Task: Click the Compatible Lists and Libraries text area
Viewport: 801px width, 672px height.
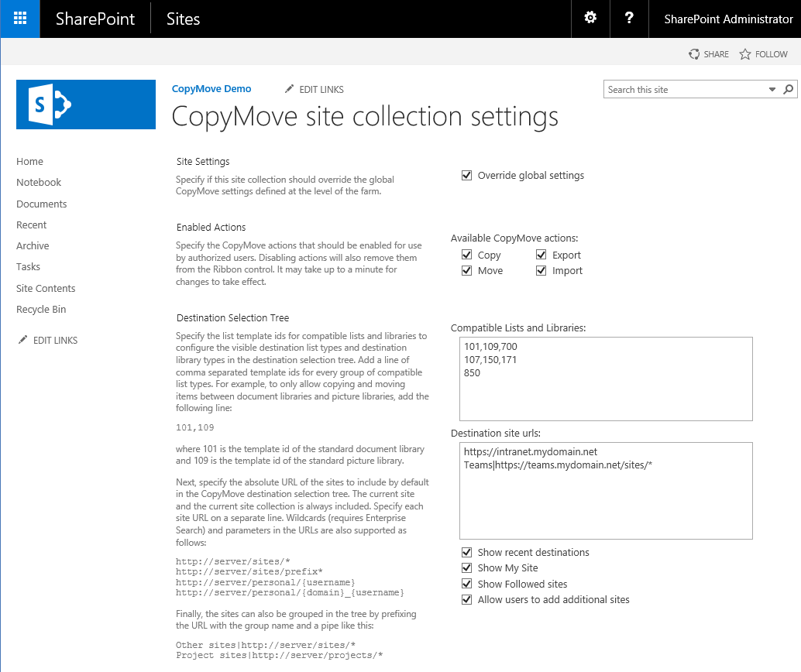Action: coord(606,379)
